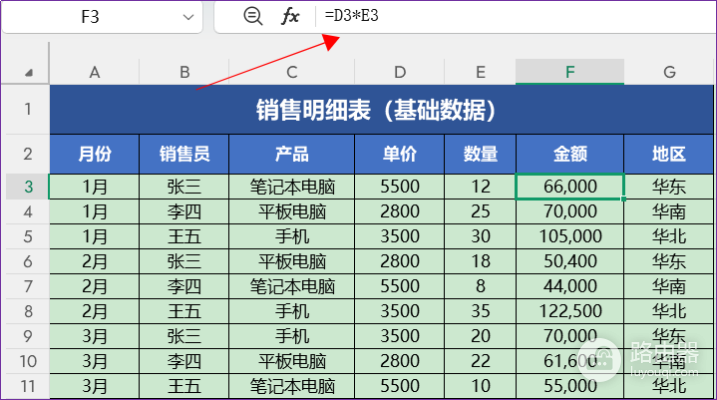
Task: Select 手机 cell in row 9
Action: [x=292, y=336]
